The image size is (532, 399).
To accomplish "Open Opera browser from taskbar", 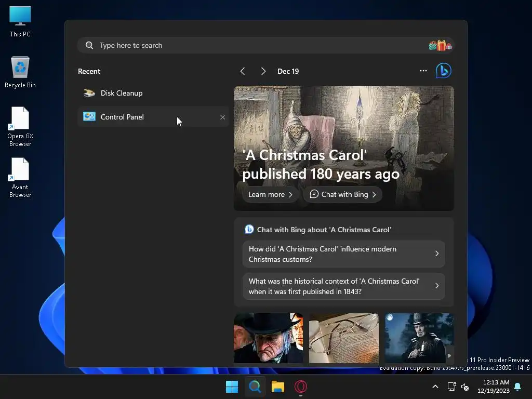I will [x=301, y=387].
